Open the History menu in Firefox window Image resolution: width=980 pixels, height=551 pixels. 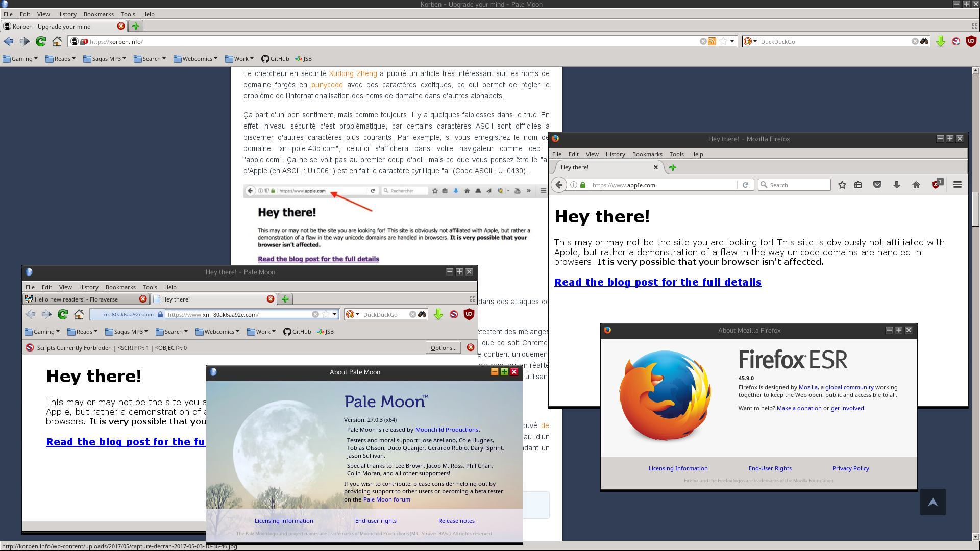[615, 154]
